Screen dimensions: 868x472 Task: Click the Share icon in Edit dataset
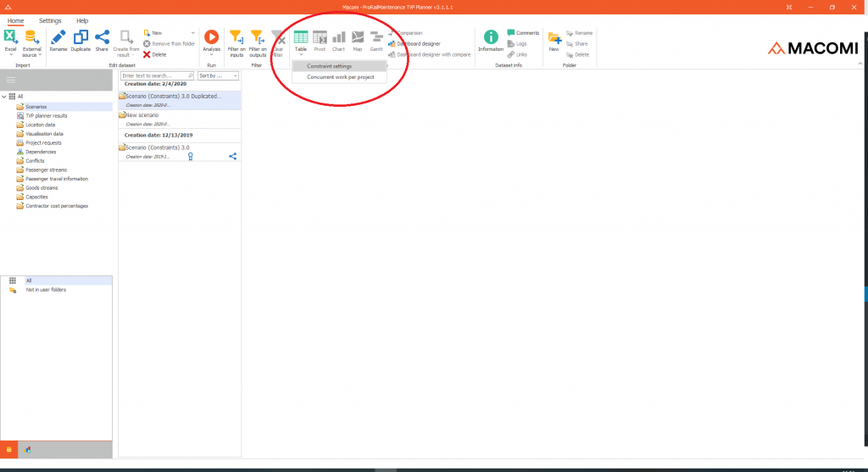[102, 37]
